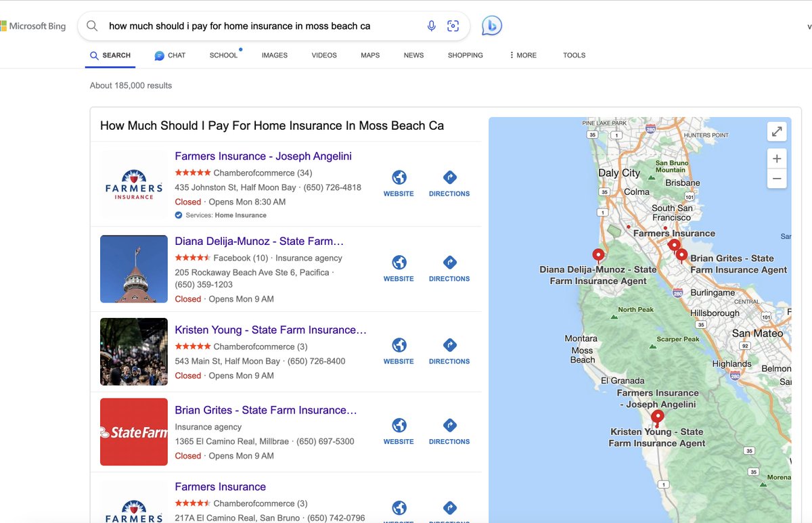Click the heading How Much Should I Pay
812x523 pixels.
coord(272,126)
